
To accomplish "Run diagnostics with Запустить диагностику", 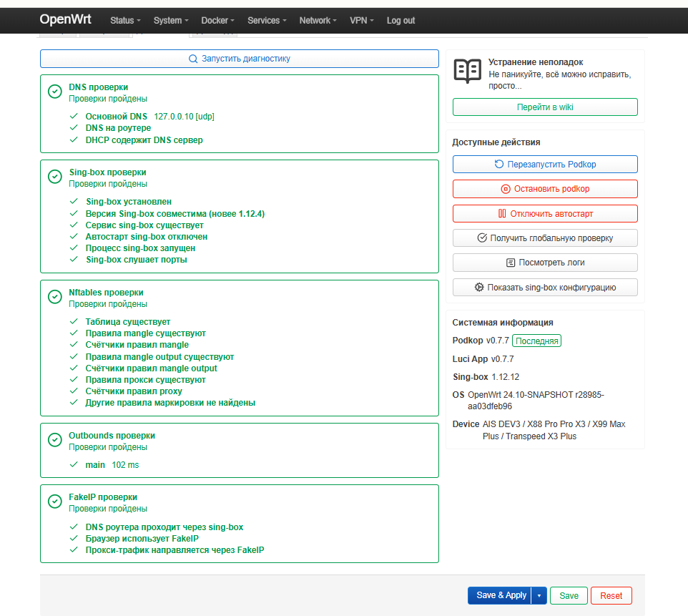I will (x=240, y=59).
